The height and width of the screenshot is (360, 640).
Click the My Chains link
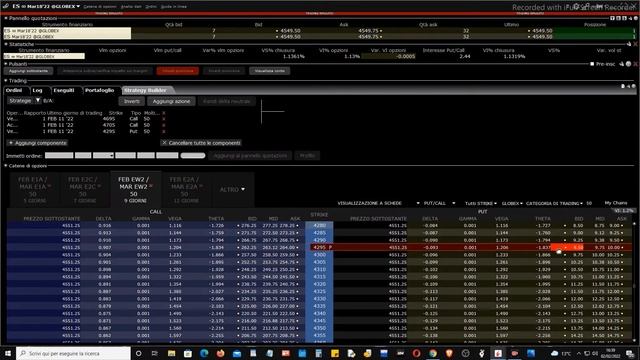pos(616,203)
